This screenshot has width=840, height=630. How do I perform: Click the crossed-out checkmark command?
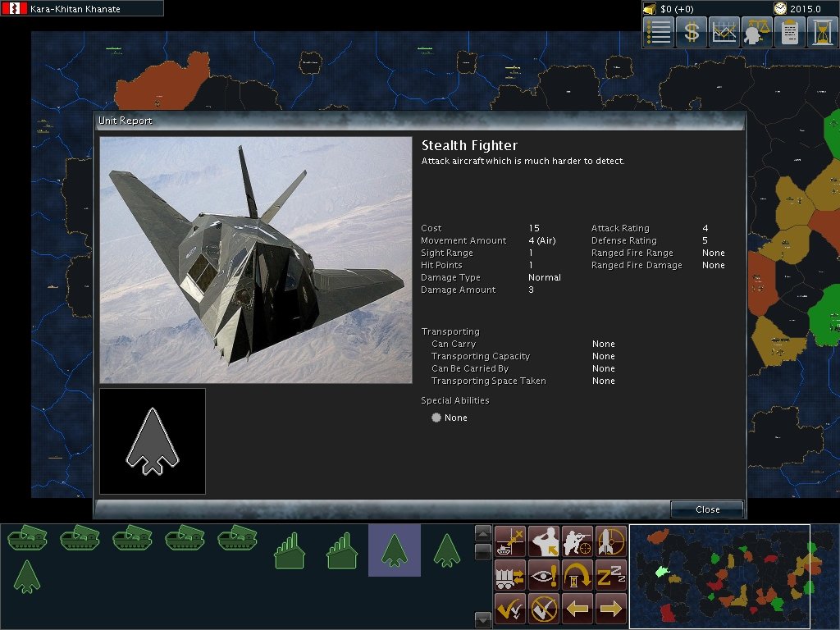[544, 609]
